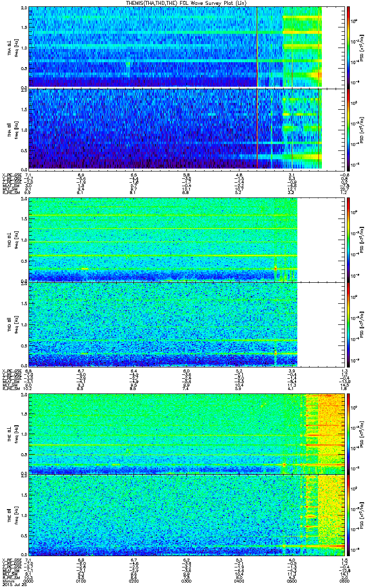The width and height of the screenshot is (368, 588).
Task: Select the THE B-parallel spectrogram panel
Action: coord(185,515)
